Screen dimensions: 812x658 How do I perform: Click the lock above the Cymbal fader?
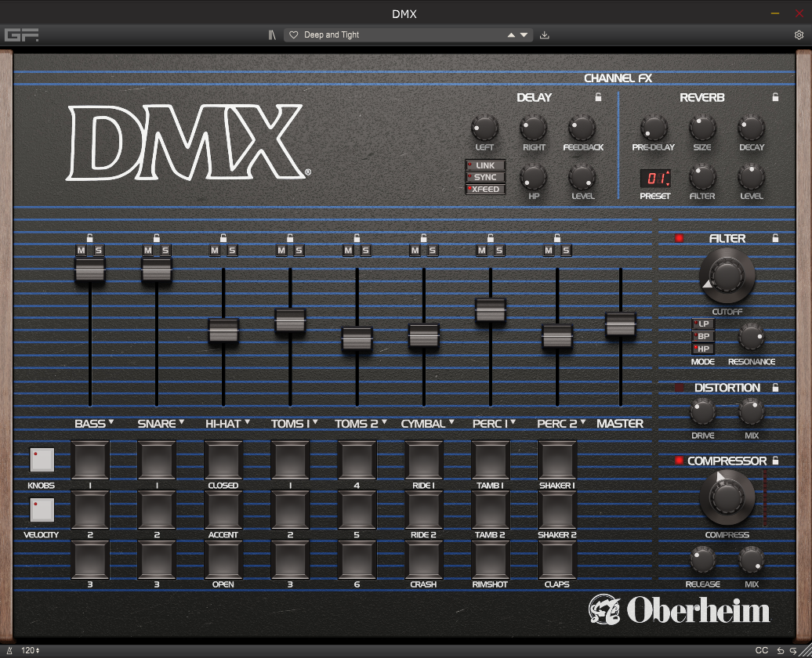(x=423, y=238)
